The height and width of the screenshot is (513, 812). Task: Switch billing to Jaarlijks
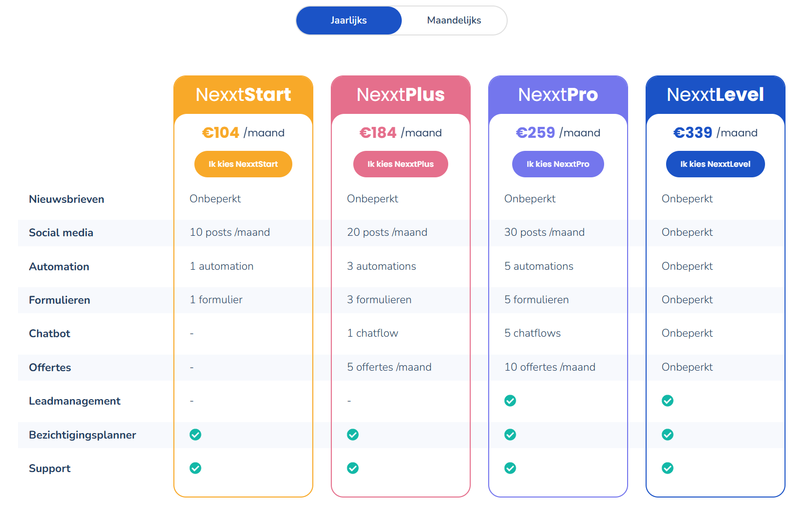(349, 20)
